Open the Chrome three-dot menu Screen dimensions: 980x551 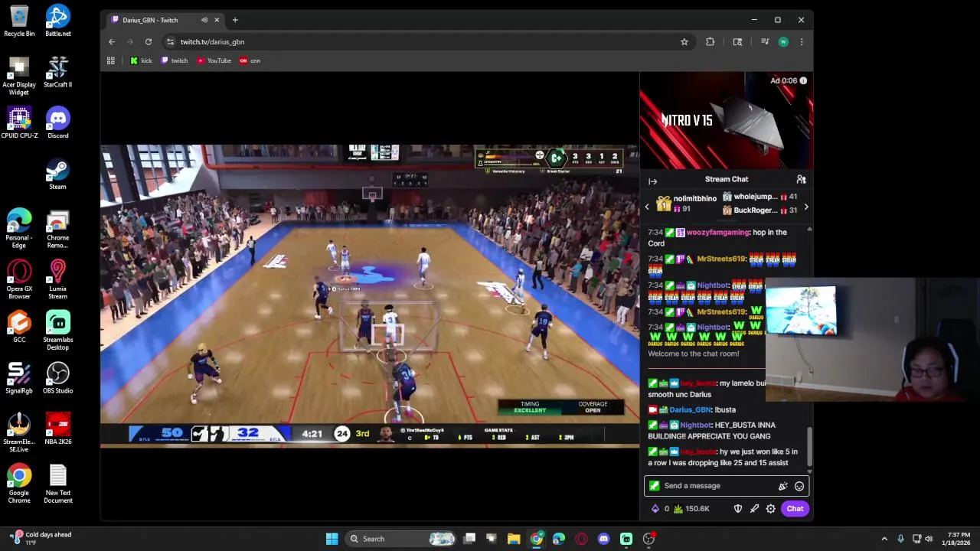point(802,42)
